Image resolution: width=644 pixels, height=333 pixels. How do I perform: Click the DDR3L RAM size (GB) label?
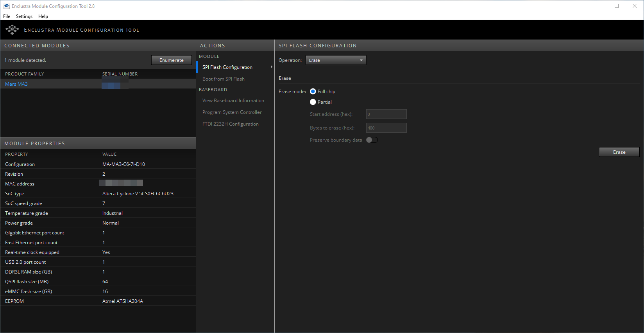[x=29, y=272]
